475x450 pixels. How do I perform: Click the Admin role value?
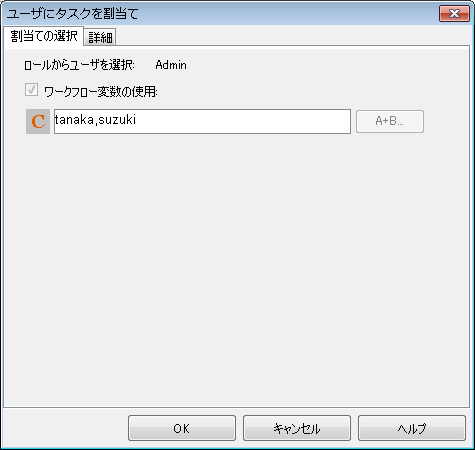click(x=171, y=65)
